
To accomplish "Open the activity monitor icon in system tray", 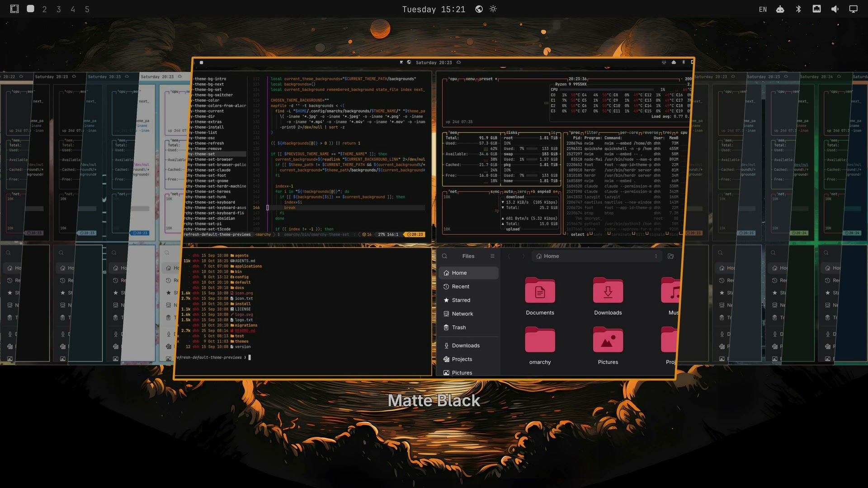I will coord(816,9).
